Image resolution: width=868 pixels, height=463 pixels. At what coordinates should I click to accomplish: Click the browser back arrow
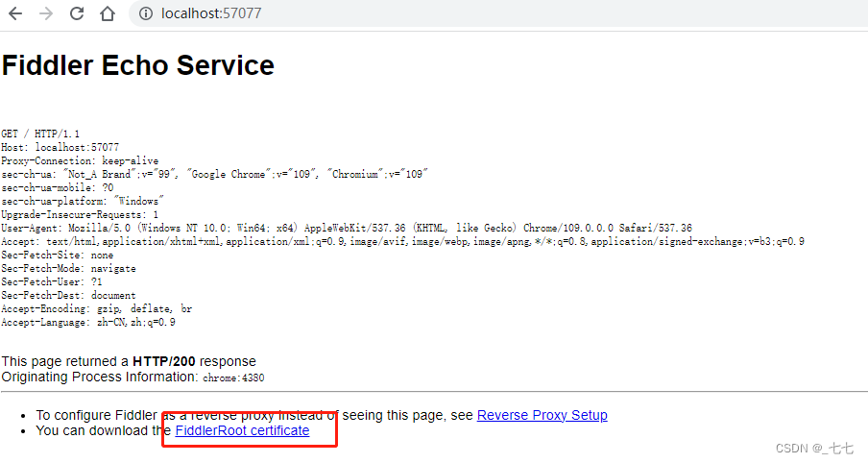point(15,13)
